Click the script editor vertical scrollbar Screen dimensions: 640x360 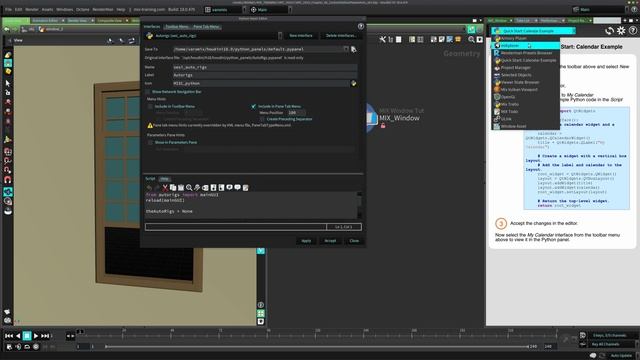(x=359, y=205)
